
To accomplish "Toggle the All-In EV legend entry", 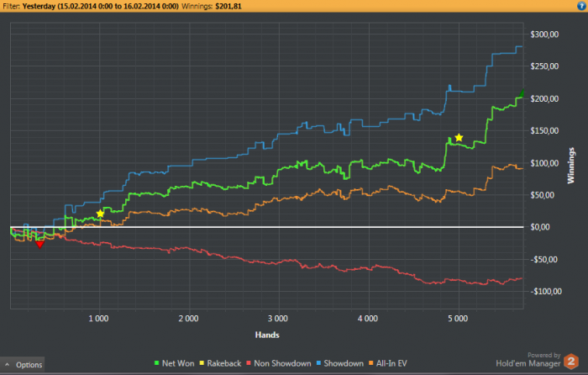I will (x=388, y=363).
